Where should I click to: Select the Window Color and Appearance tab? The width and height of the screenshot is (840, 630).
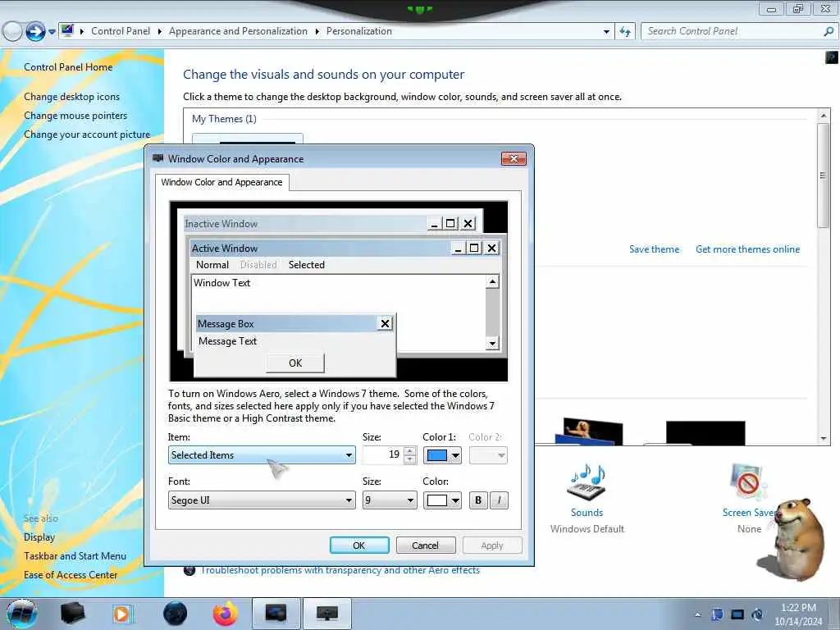click(221, 182)
